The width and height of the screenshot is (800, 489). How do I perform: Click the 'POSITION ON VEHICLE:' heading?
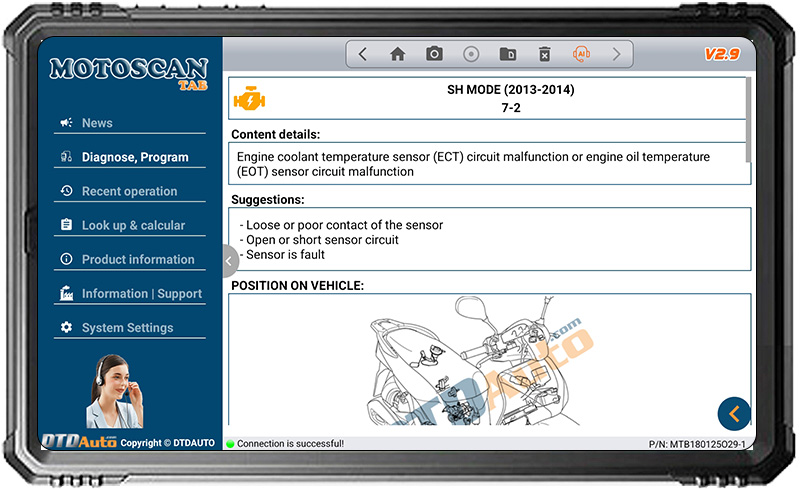click(x=297, y=286)
